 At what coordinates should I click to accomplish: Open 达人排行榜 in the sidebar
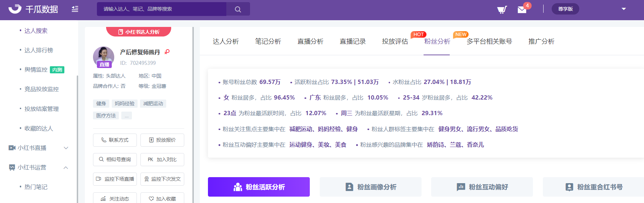(x=39, y=50)
